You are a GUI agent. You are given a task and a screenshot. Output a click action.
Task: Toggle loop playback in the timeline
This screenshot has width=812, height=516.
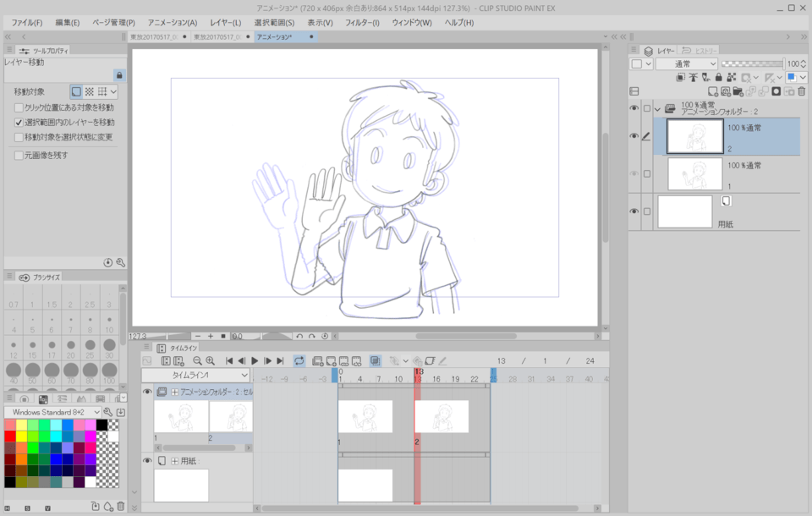click(299, 361)
